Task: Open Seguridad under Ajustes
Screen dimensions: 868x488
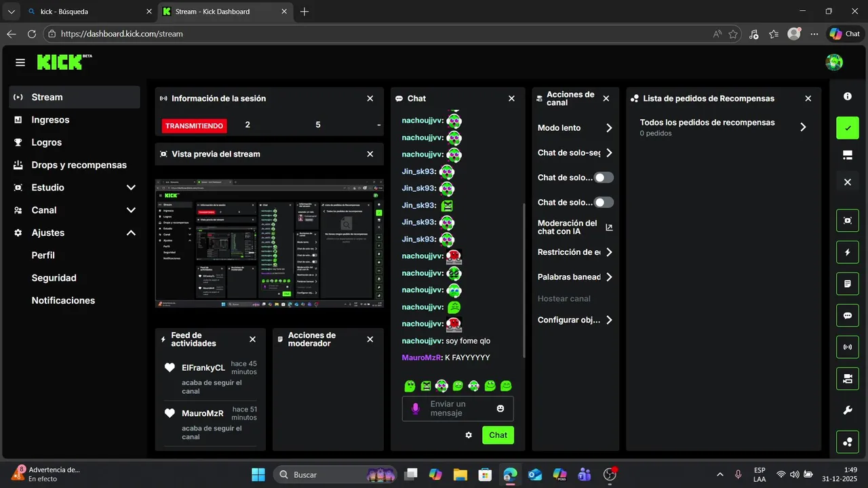Action: (x=54, y=278)
